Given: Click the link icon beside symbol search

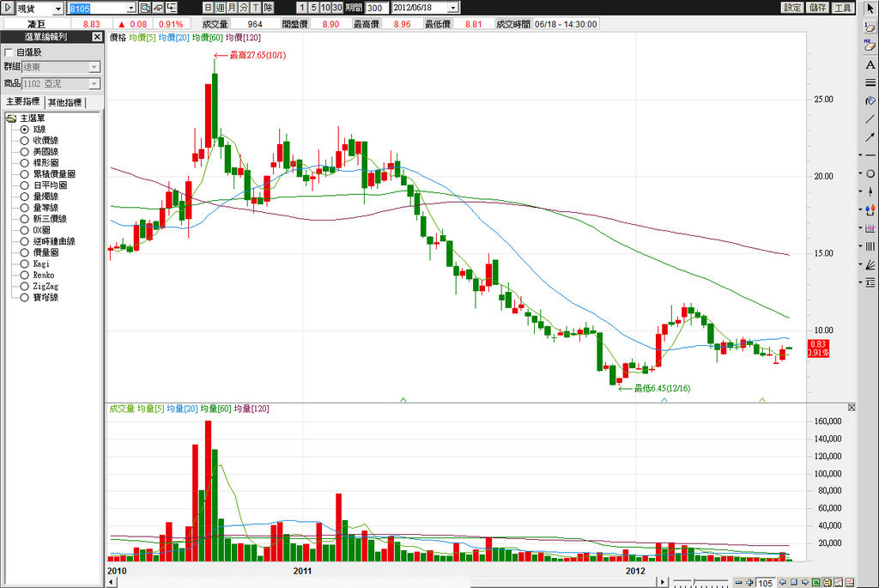Looking at the screenshot, I should [158, 8].
